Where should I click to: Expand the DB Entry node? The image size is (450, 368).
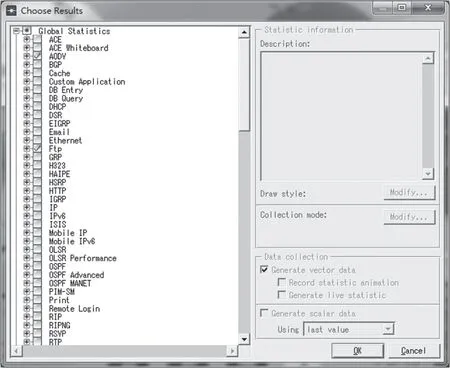coord(27,90)
